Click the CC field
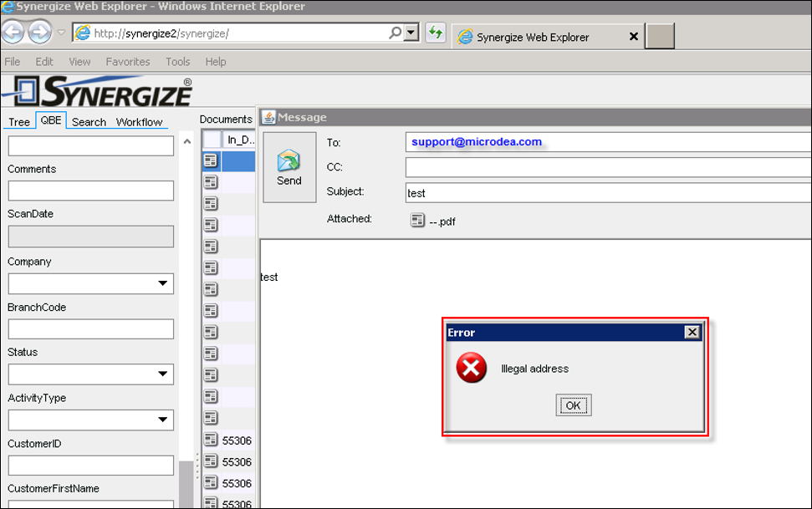Screen dimensions: 812x509 [609, 167]
